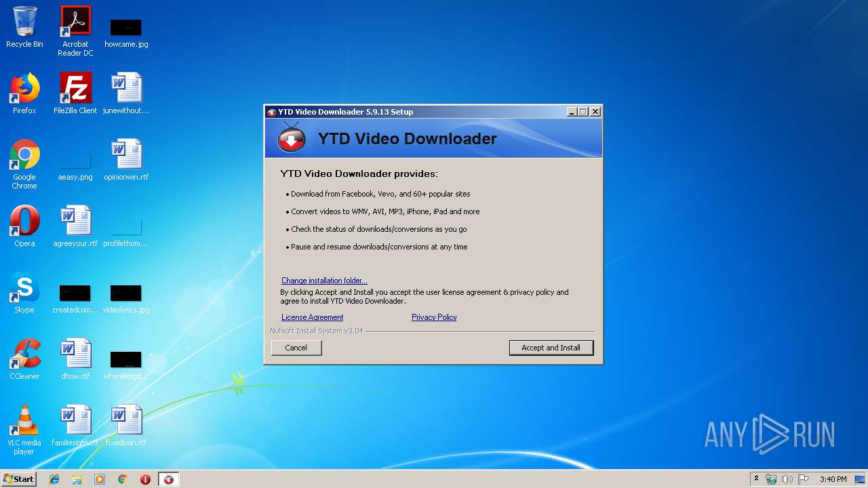This screenshot has height=488, width=868.
Task: Open Opera from the taskbar
Action: [145, 479]
